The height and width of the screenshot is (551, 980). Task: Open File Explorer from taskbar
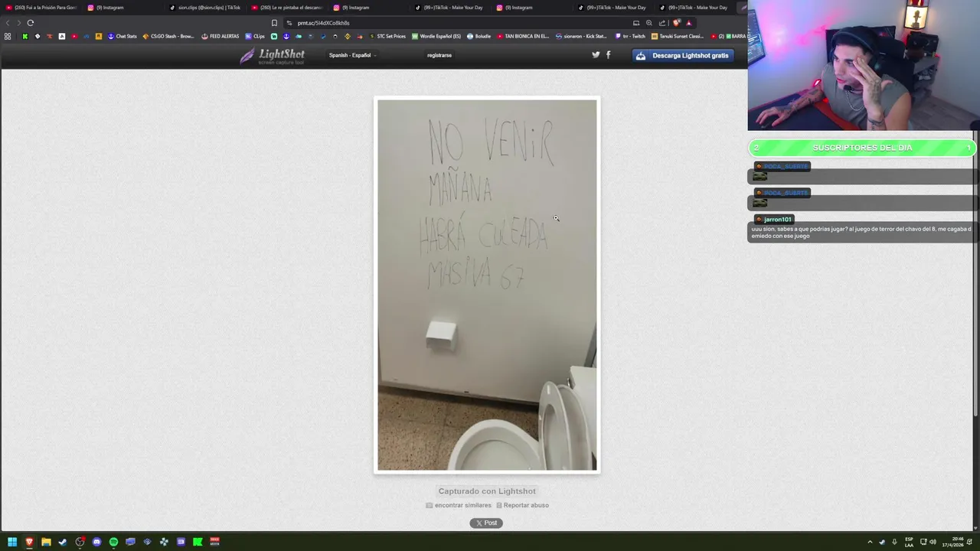pos(46,542)
